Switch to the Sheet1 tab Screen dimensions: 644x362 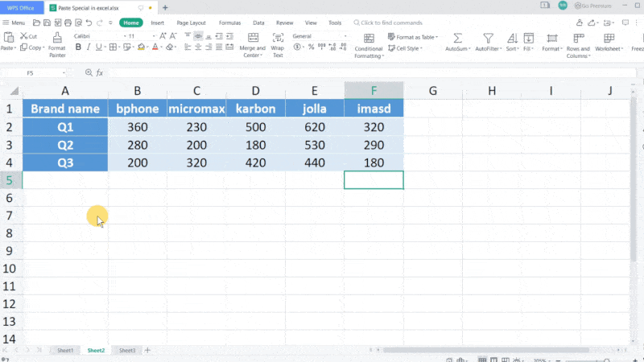pos(65,350)
